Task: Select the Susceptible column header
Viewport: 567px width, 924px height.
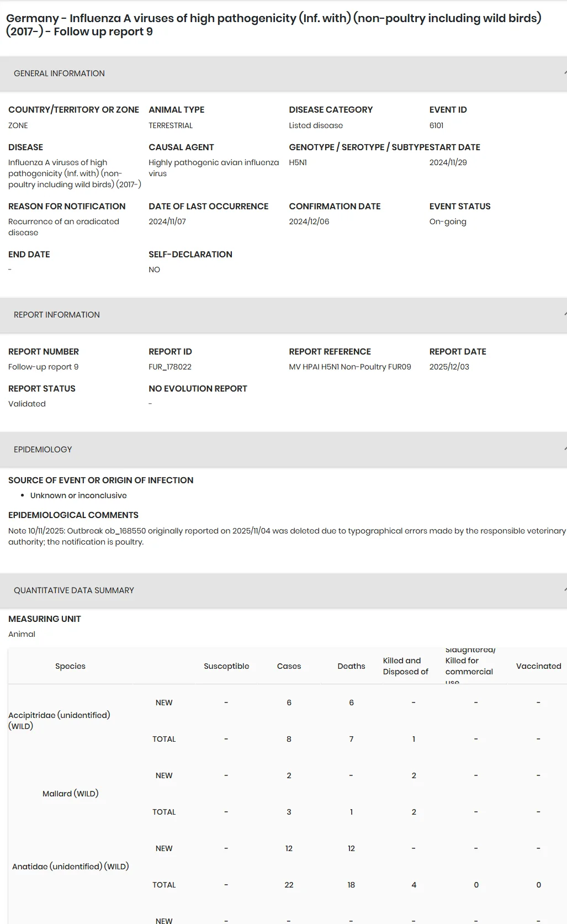Action: pyautogui.click(x=226, y=666)
